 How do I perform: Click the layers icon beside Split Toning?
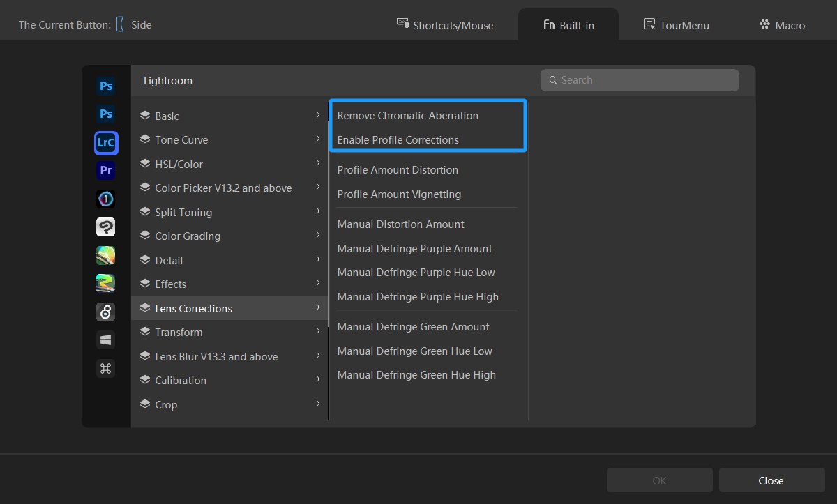coord(145,212)
